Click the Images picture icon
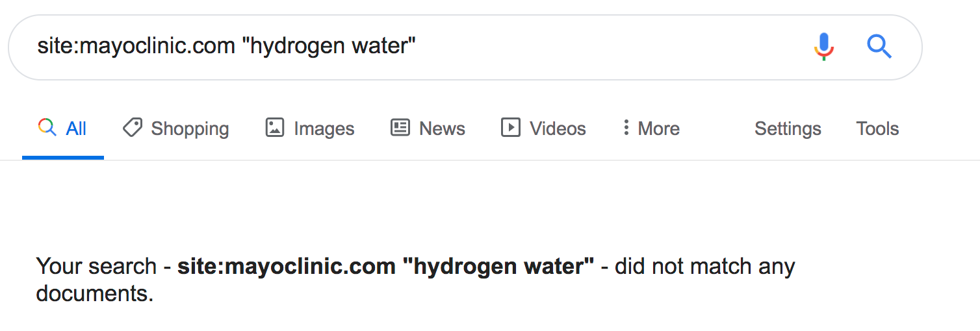The height and width of the screenshot is (331, 980). [x=275, y=128]
